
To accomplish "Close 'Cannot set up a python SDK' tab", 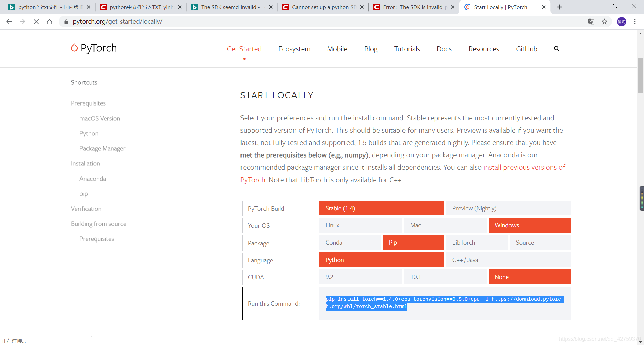I will (362, 7).
